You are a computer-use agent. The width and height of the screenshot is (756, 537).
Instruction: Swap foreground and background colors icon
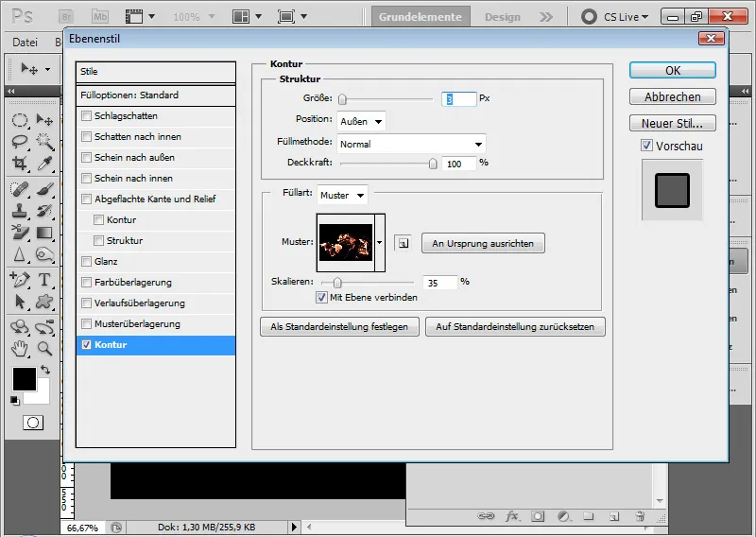tap(45, 370)
